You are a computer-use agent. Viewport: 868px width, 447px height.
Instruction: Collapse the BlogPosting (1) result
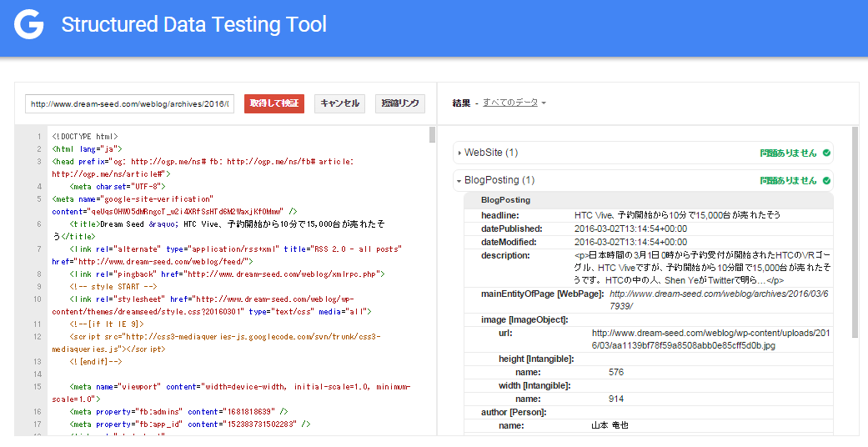click(643, 181)
